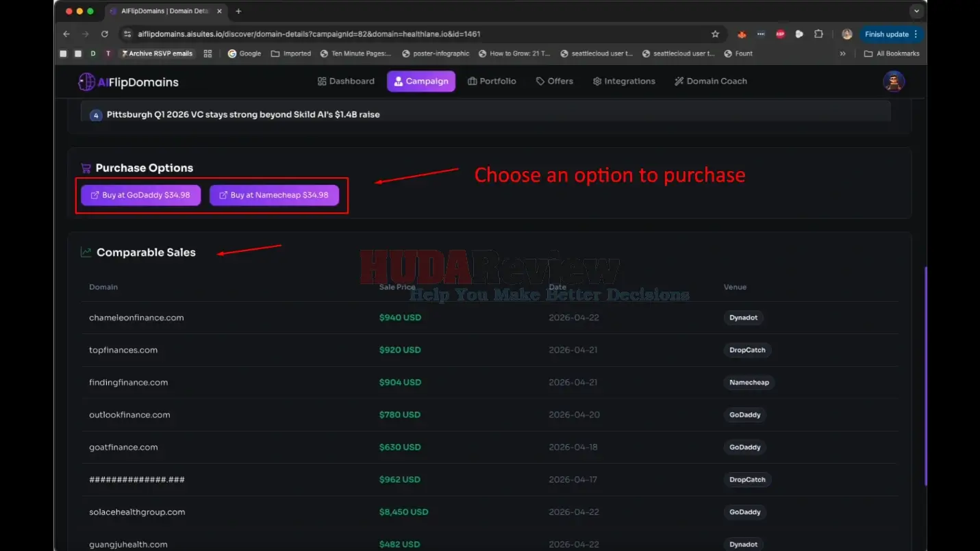Close the AIFlipDomains browser tab
Viewport: 980px width, 551px height.
tap(220, 12)
